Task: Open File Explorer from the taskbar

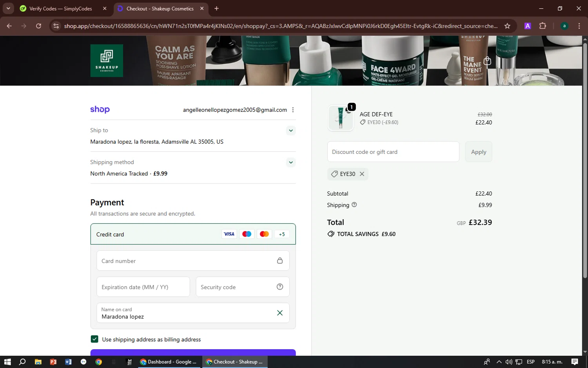Action: pyautogui.click(x=38, y=362)
